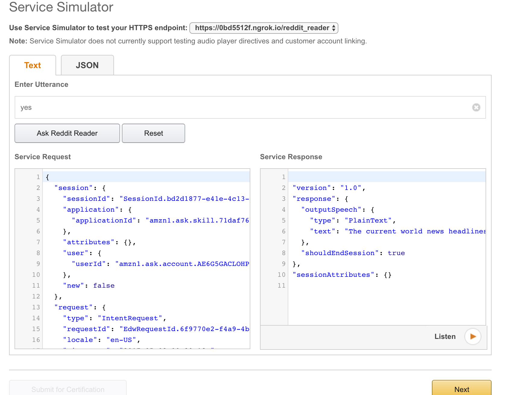
Task: Click the "attributes": {} line in request
Action: coord(100,242)
